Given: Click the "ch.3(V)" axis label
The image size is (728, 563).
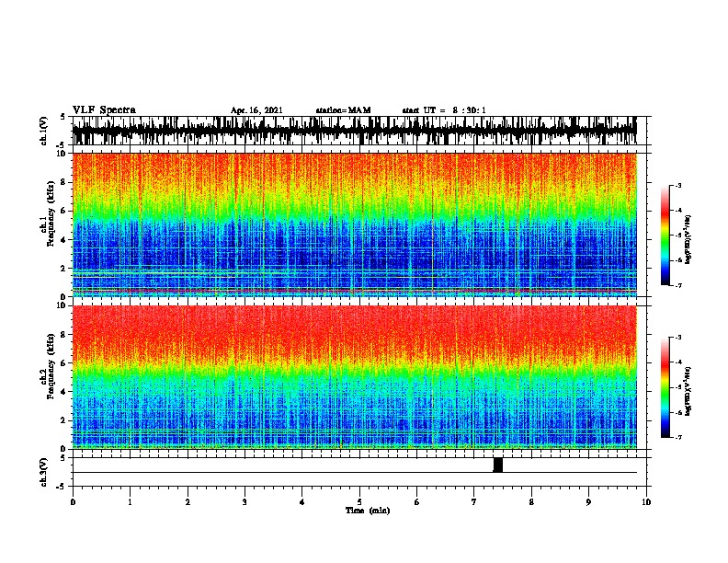Looking at the screenshot, I should click(44, 472).
